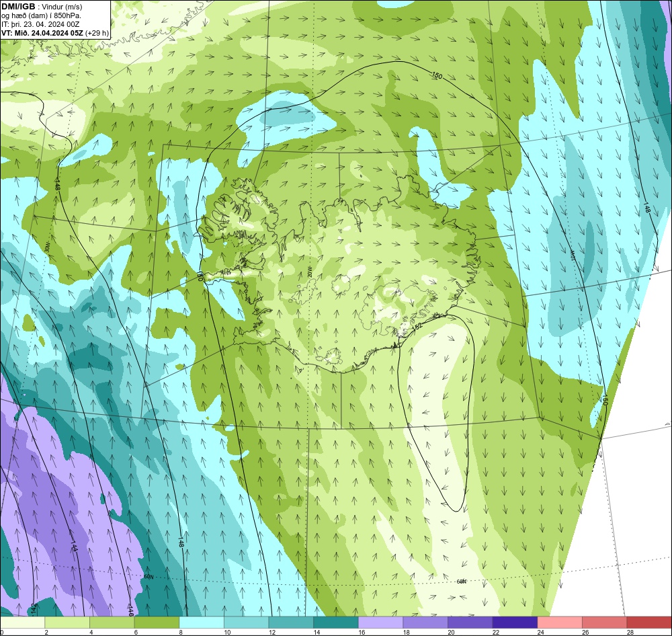Click the 14–16 m/s dark teal legend swatch

click(336, 623)
